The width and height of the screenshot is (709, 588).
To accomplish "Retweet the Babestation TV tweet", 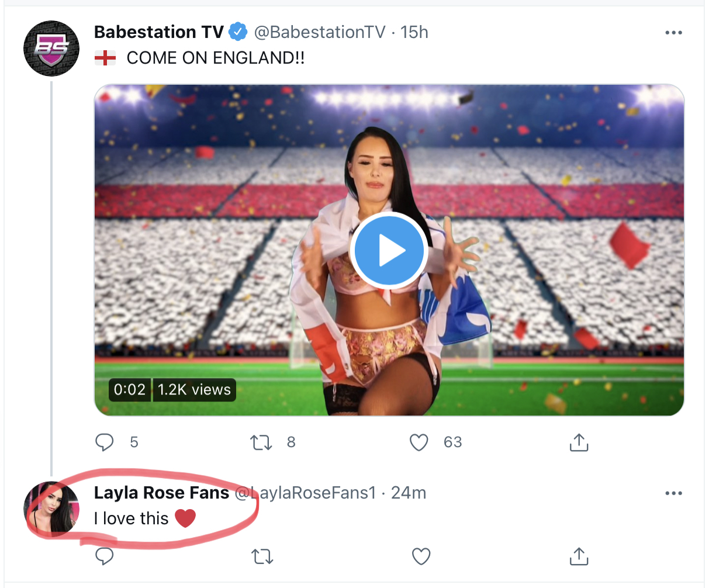I will 261,442.
